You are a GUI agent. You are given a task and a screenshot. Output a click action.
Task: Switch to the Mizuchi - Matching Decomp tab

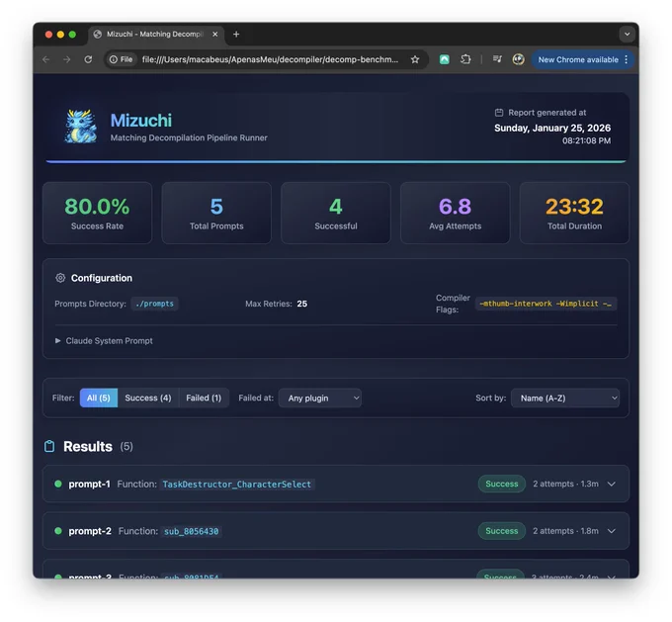tap(157, 35)
